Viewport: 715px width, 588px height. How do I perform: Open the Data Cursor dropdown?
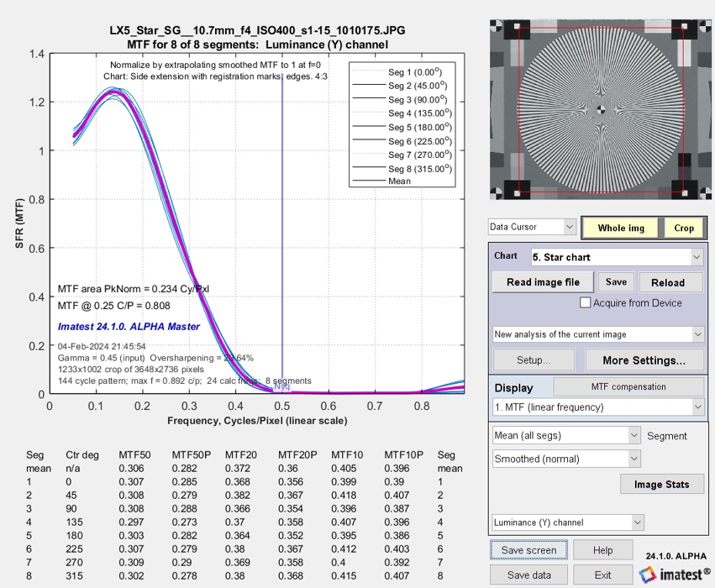click(532, 227)
